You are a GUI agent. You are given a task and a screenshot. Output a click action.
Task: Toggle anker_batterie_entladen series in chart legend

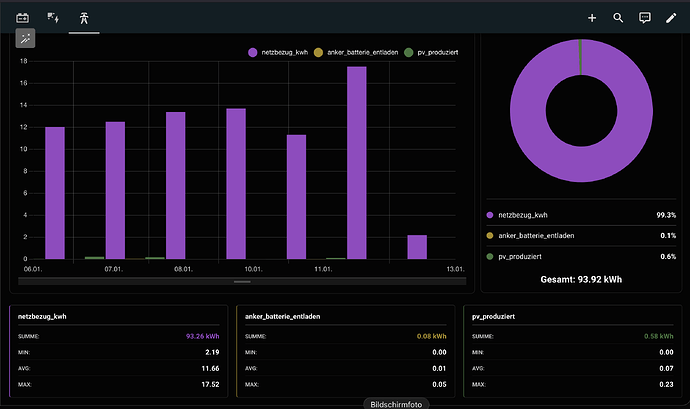click(x=355, y=51)
